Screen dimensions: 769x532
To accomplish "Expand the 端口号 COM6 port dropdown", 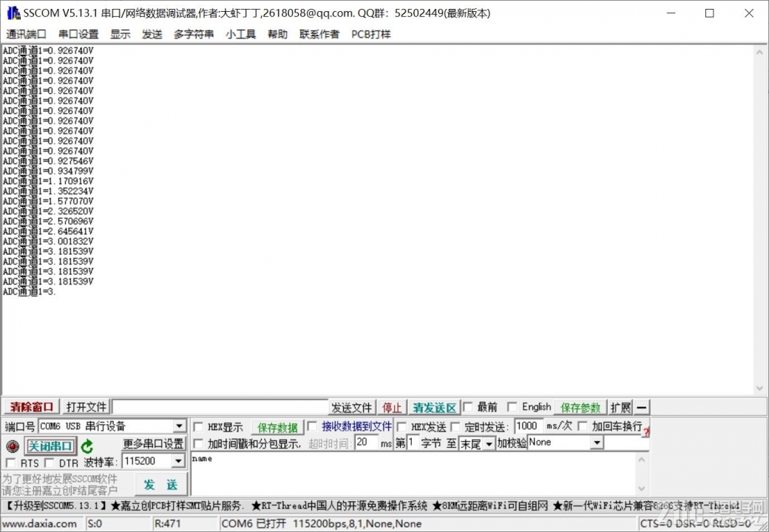I will tap(180, 426).
